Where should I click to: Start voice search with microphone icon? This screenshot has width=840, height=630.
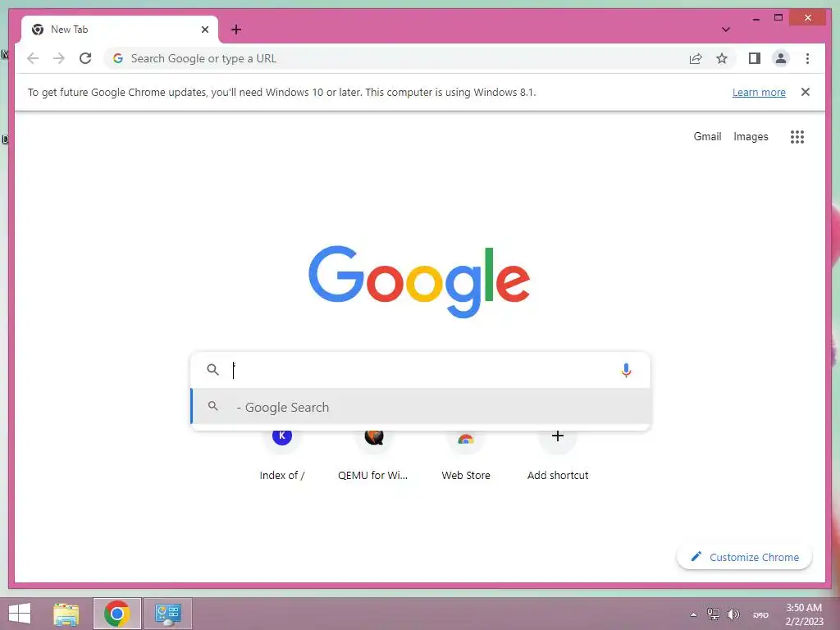coord(626,370)
